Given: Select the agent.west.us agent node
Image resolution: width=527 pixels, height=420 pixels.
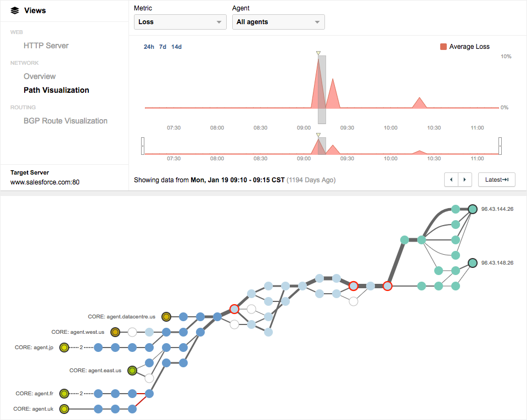Looking at the screenshot, I should point(115,332).
